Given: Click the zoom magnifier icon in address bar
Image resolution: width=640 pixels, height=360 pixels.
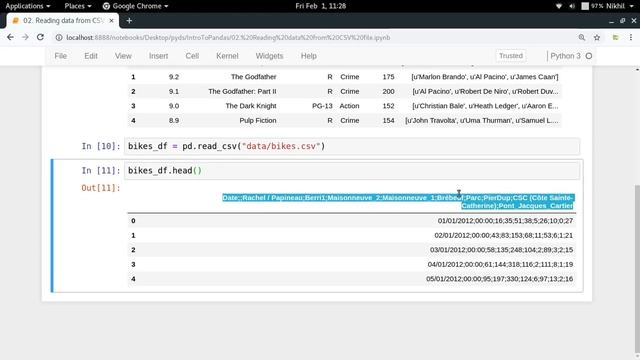Looking at the screenshot, I should pos(582,38).
